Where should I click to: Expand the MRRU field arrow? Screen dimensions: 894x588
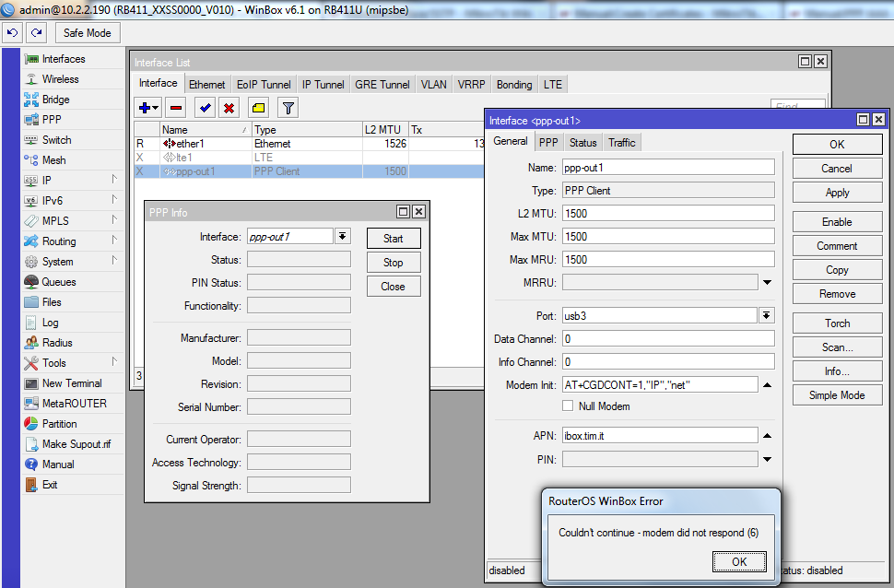[x=767, y=282]
